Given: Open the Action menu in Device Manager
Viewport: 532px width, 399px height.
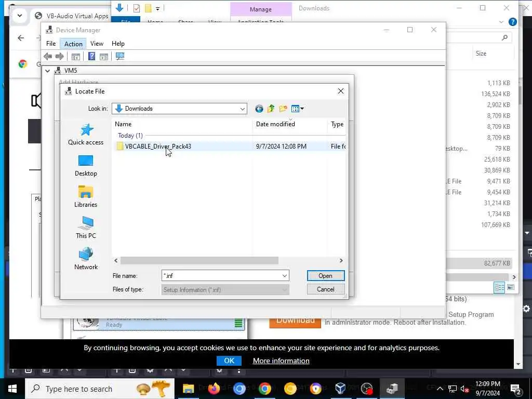Looking at the screenshot, I should (73, 44).
